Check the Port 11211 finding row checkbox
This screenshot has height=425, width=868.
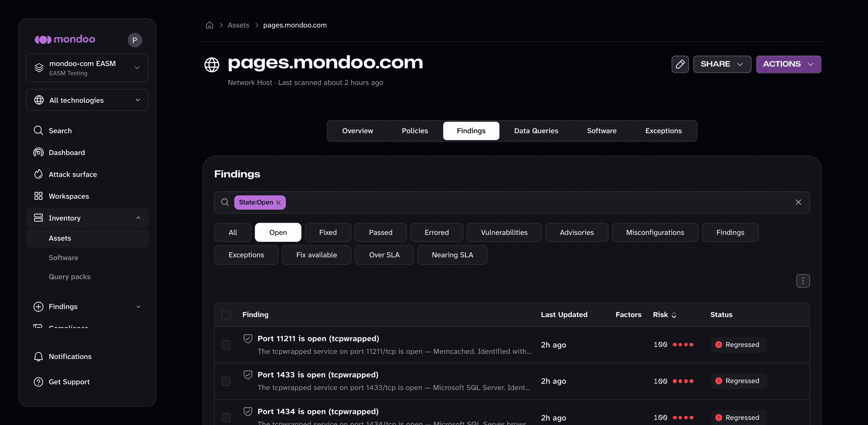tap(226, 345)
